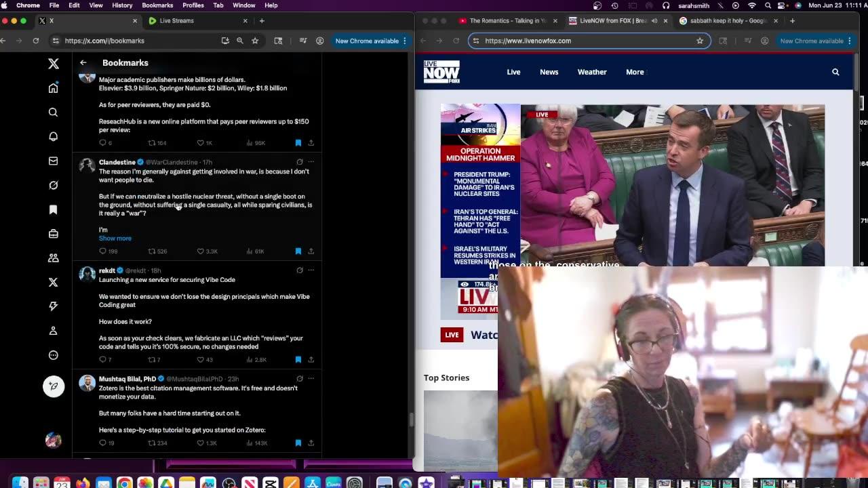The width and height of the screenshot is (868, 488).
Task: Share the Clandestine post
Action: (311, 251)
